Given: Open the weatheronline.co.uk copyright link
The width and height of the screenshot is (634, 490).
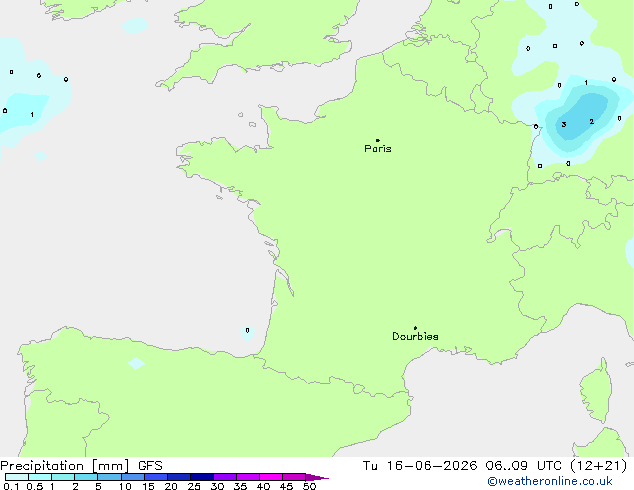Looking at the screenshot, I should tap(549, 481).
